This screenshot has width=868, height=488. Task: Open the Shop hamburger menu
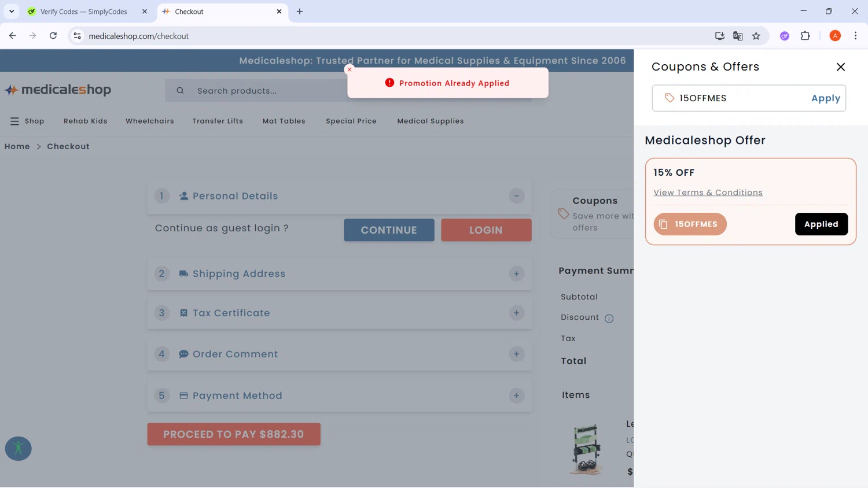(27, 121)
